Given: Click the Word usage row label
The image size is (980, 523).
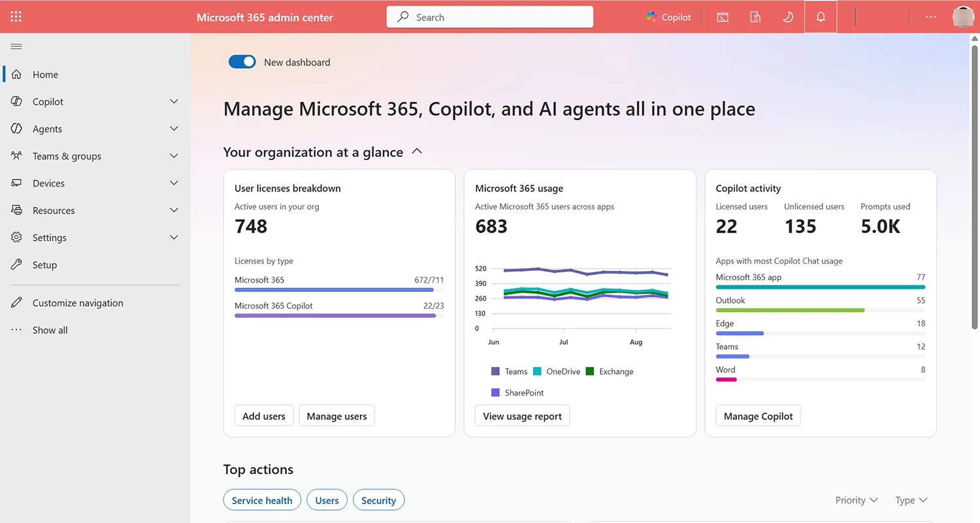Looking at the screenshot, I should click(x=725, y=370).
